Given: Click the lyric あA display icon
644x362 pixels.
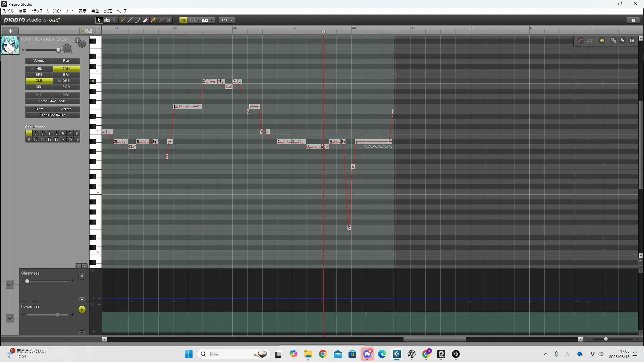Looking at the screenshot, I should (623, 41).
